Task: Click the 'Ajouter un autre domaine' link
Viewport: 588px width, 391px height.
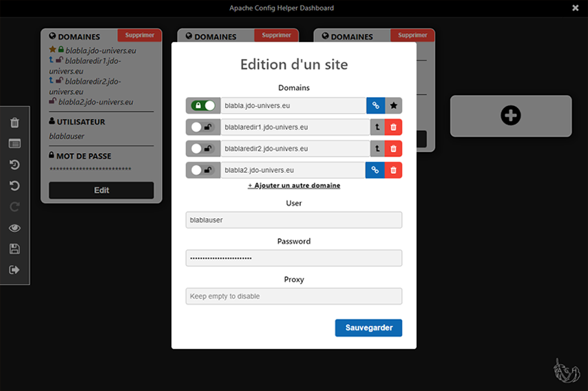Action: [294, 186]
